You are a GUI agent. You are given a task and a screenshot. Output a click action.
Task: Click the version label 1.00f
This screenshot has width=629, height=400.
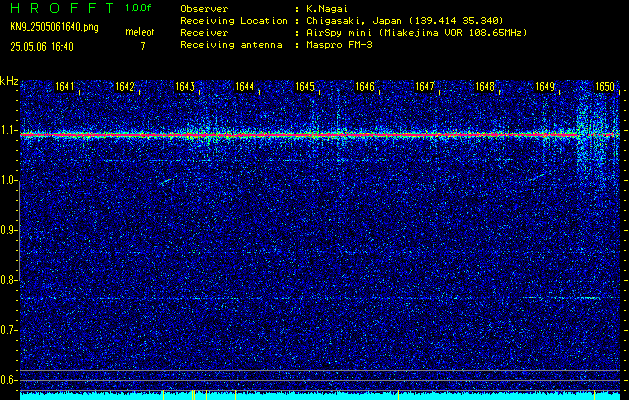tap(138, 8)
